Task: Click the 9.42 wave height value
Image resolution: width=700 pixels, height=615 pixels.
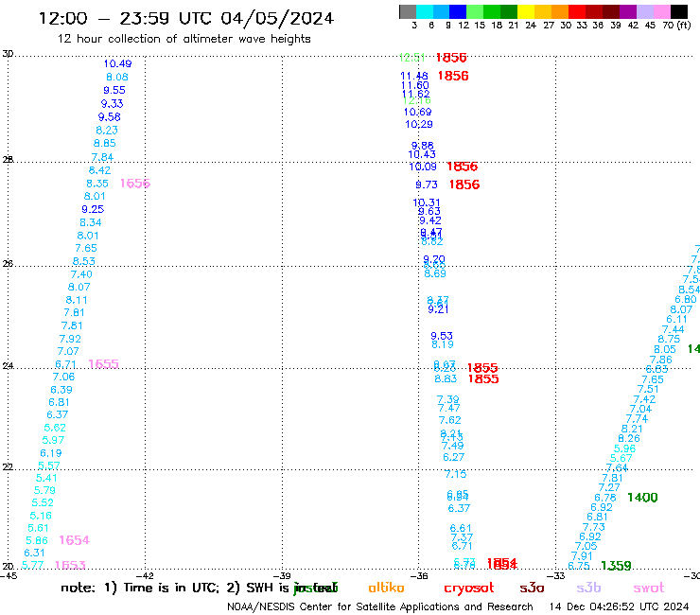Action: point(430,220)
